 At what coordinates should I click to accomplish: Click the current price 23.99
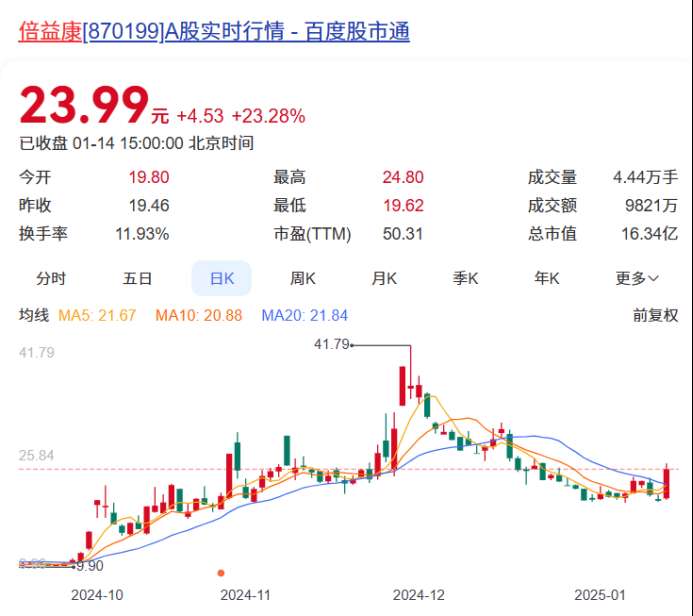(x=84, y=105)
